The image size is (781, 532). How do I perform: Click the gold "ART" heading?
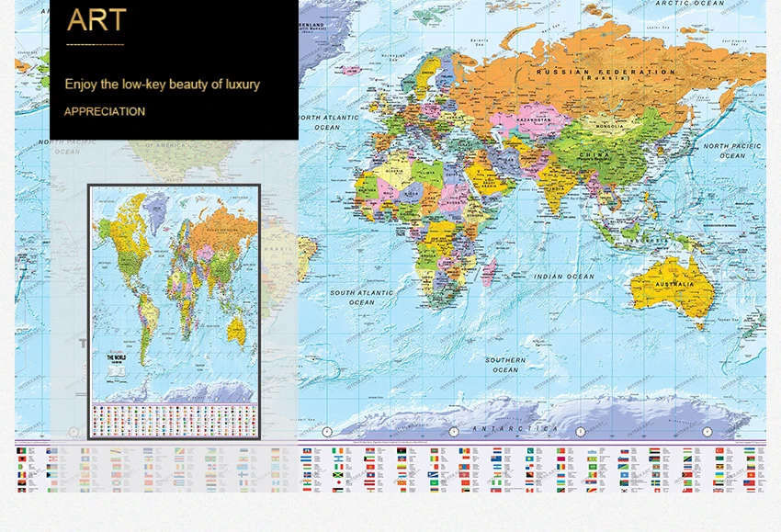[96, 20]
